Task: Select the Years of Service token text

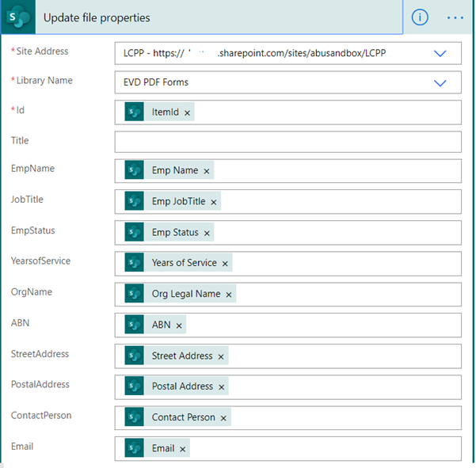Action: 185,263
